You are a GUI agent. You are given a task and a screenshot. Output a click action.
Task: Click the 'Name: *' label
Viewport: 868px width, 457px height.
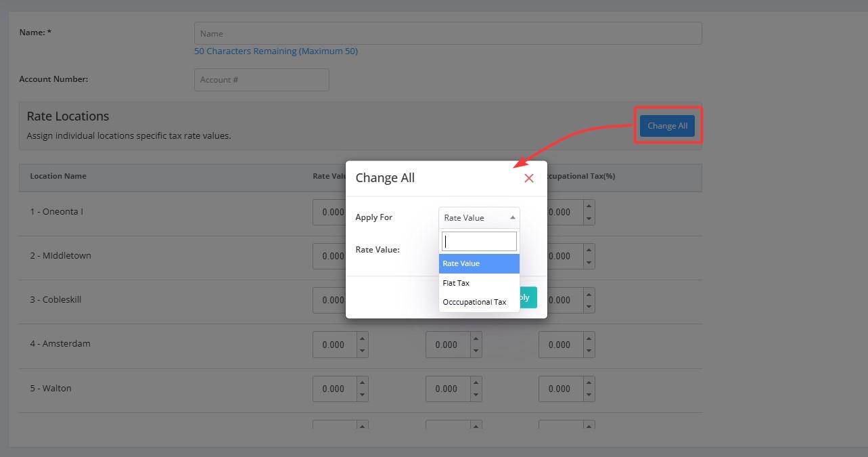point(35,32)
